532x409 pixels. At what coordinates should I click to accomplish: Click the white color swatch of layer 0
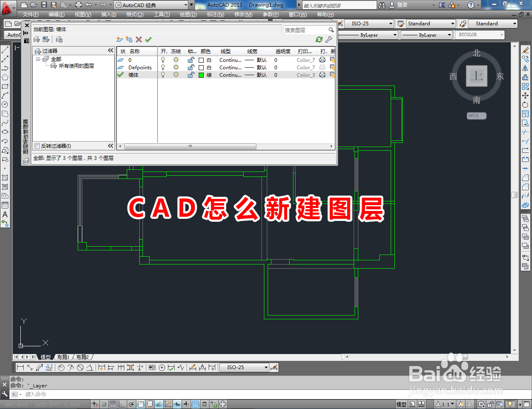[201, 60]
